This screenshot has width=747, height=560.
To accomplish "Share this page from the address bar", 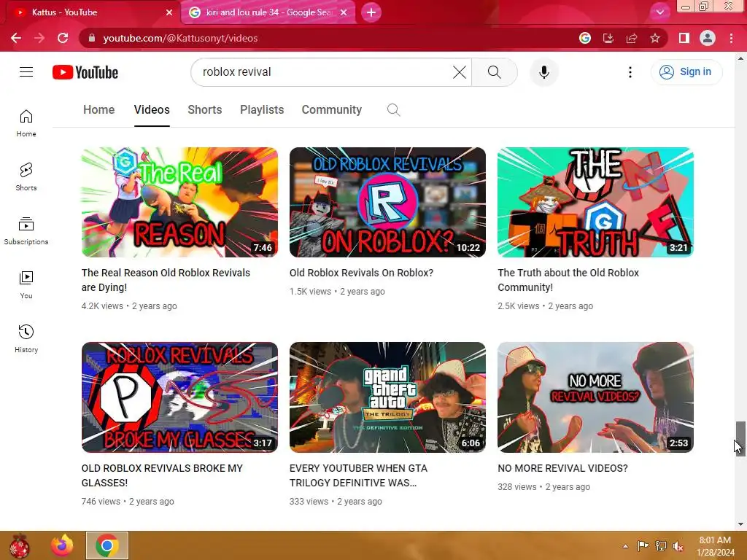I will click(632, 38).
